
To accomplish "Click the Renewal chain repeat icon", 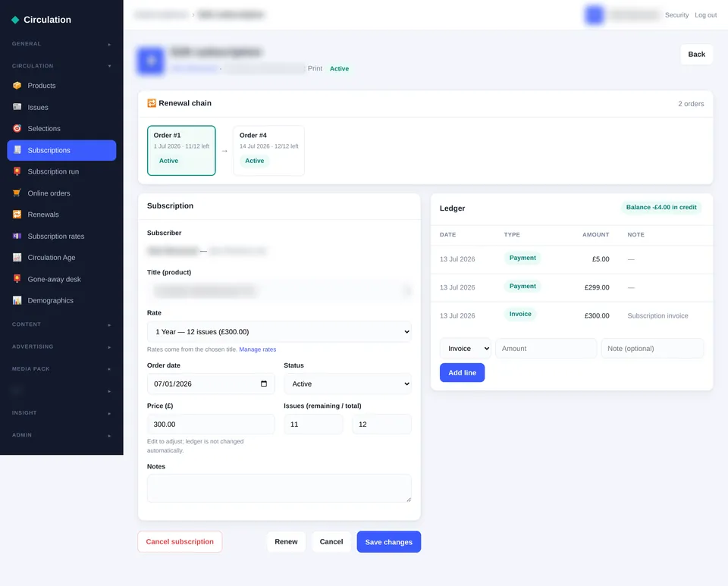I will point(152,103).
